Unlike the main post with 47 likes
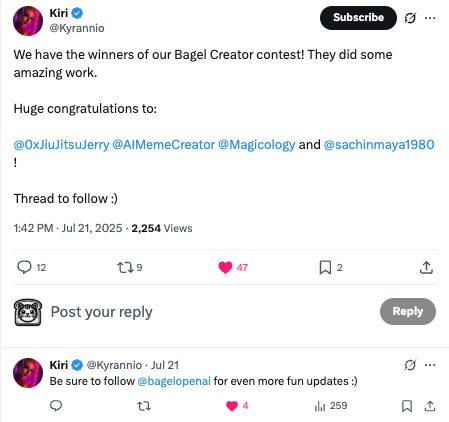 pyautogui.click(x=225, y=267)
